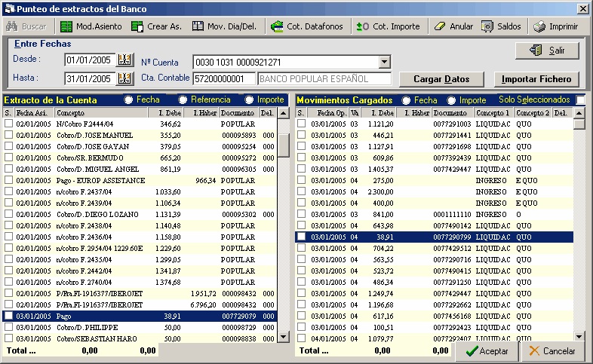Enable the Solo Seleccionados checkbox
This screenshot has height=364, width=593.
pos(579,99)
